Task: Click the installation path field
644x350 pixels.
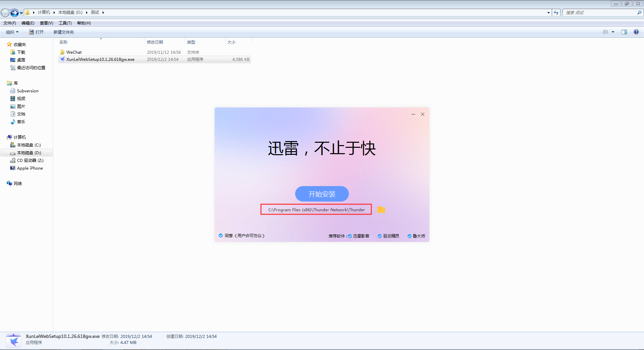Action: pyautogui.click(x=316, y=210)
